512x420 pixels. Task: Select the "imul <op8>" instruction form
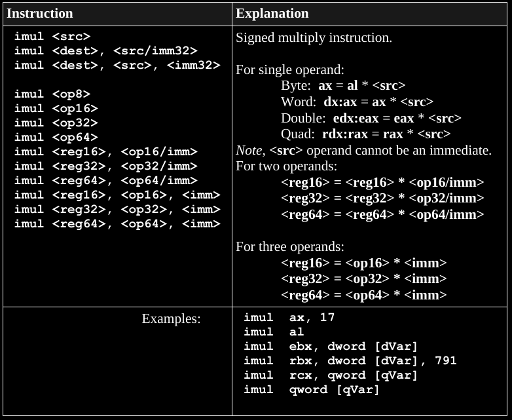(52, 94)
